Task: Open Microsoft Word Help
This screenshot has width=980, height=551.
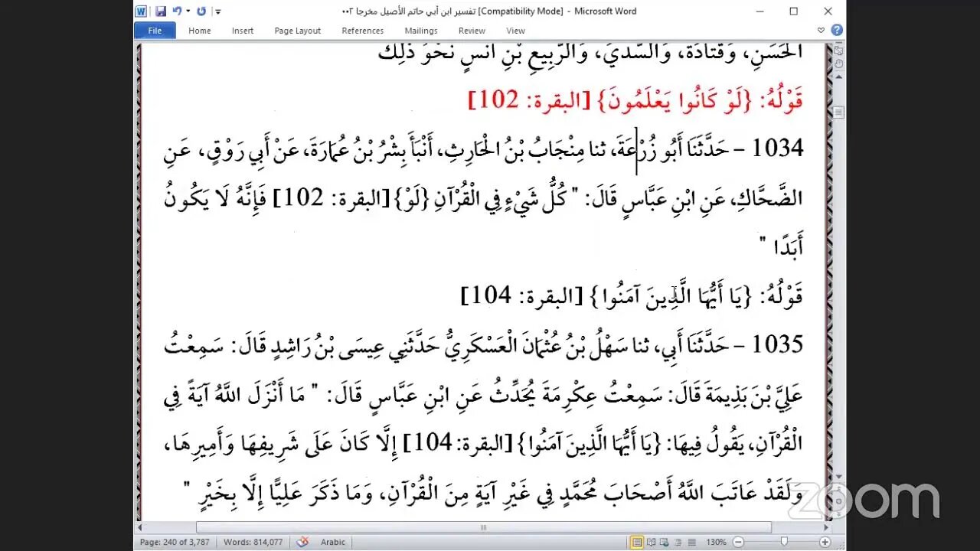Action: (x=837, y=31)
